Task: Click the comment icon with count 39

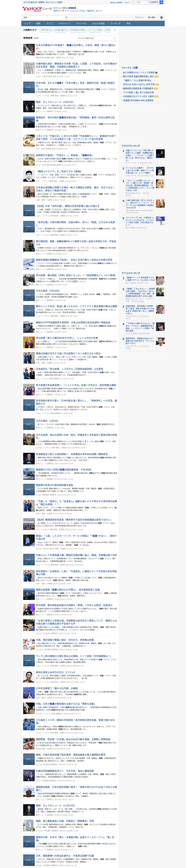Action: click(37, 77)
